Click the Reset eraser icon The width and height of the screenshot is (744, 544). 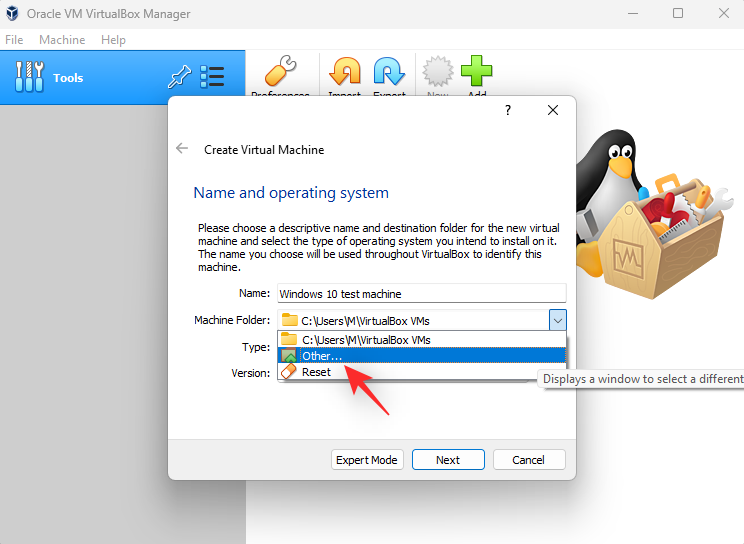click(288, 372)
